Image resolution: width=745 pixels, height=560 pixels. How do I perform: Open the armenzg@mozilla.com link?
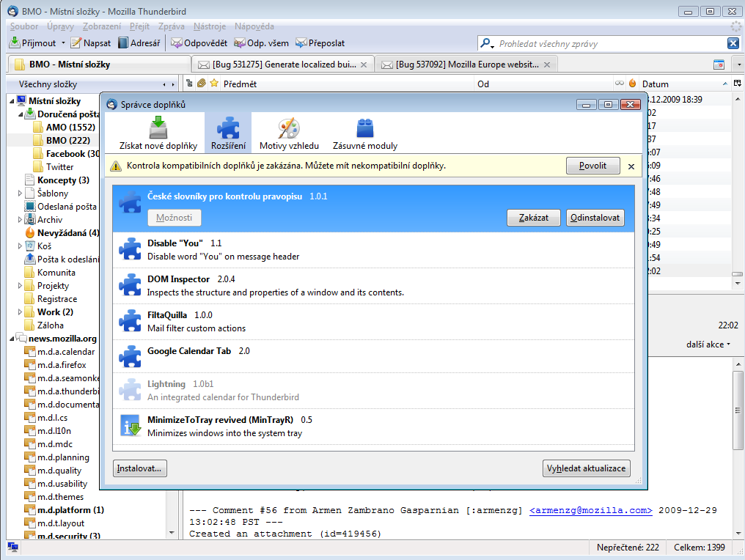pos(590,510)
